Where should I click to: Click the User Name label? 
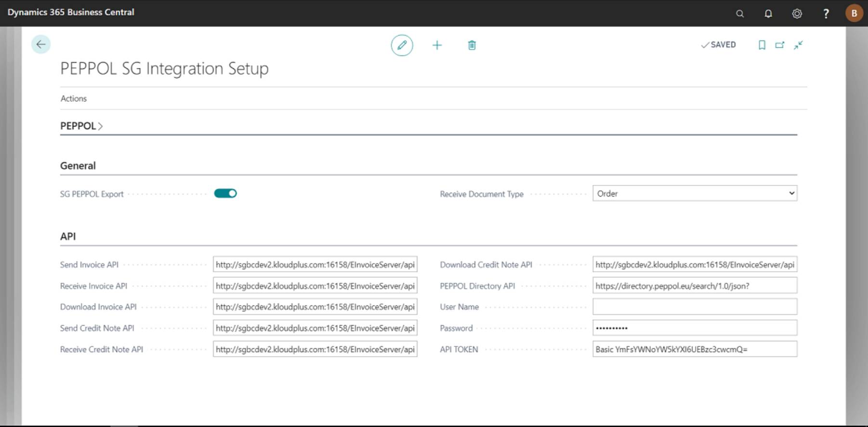[459, 307]
